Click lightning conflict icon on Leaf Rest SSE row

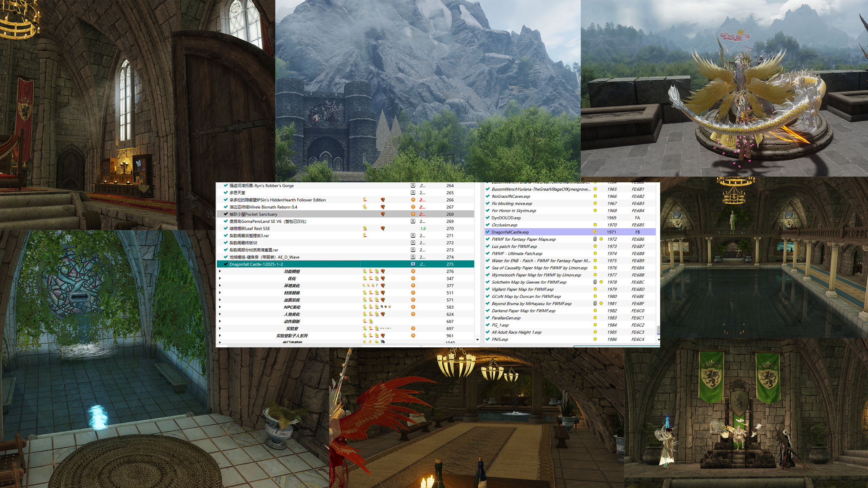click(365, 228)
